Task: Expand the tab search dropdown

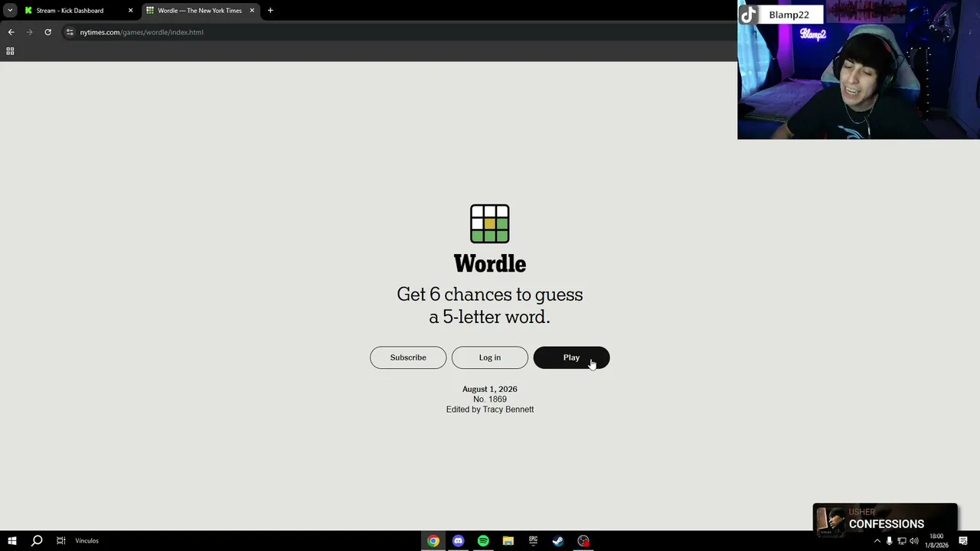Action: (x=10, y=11)
